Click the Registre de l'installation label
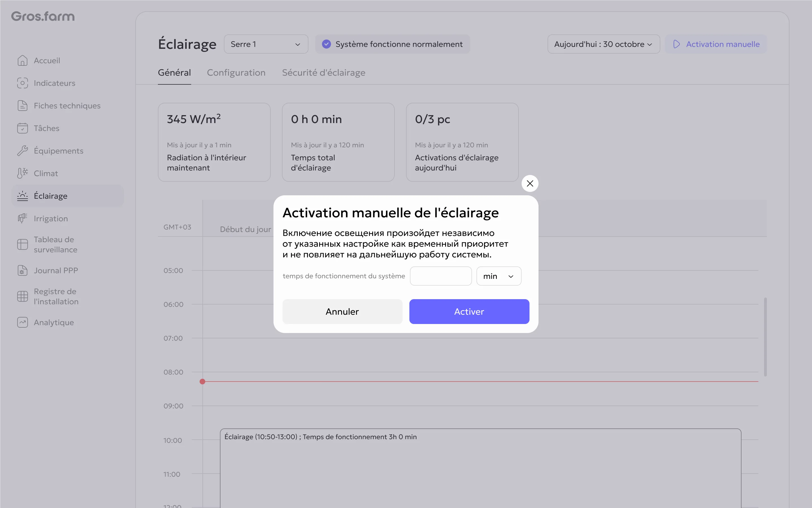812x508 pixels. pos(56,296)
